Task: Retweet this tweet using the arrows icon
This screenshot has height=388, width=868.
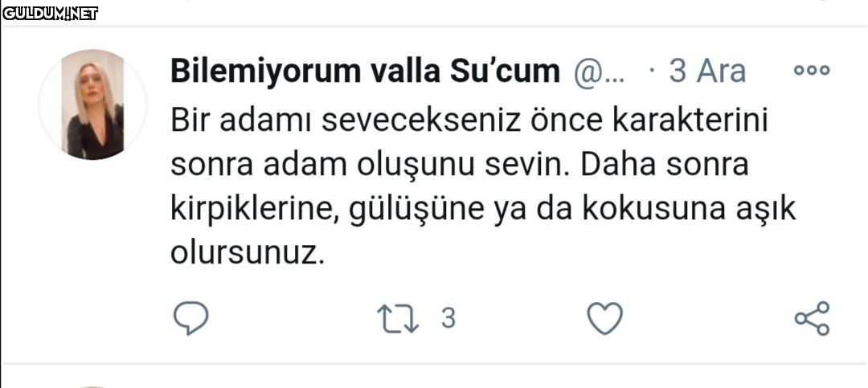Action: tap(398, 319)
